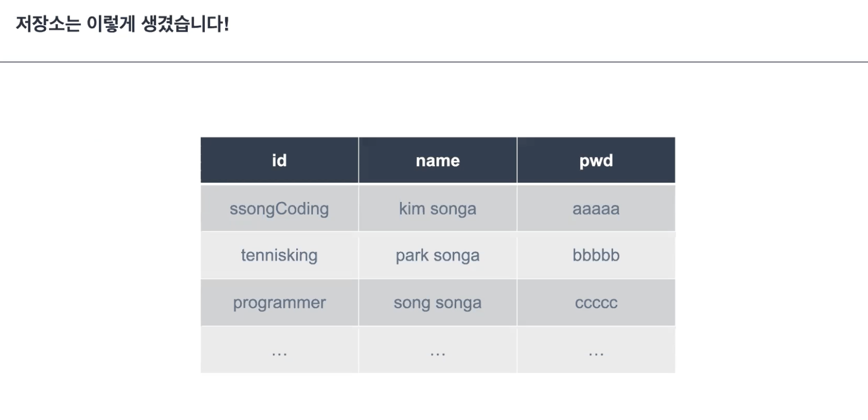Click the ellipsis in the pwd column
Screen dimensions: 868x420
click(596, 352)
